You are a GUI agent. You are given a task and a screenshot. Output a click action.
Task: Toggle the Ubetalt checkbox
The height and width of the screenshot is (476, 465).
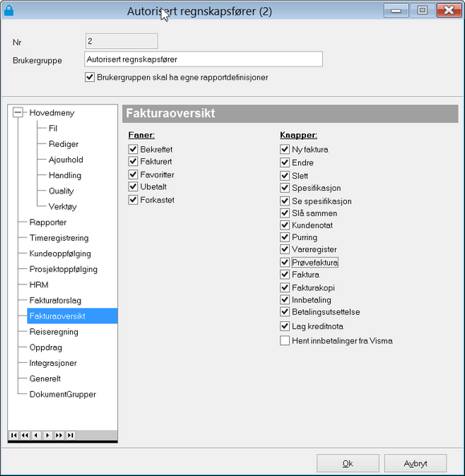coord(133,186)
